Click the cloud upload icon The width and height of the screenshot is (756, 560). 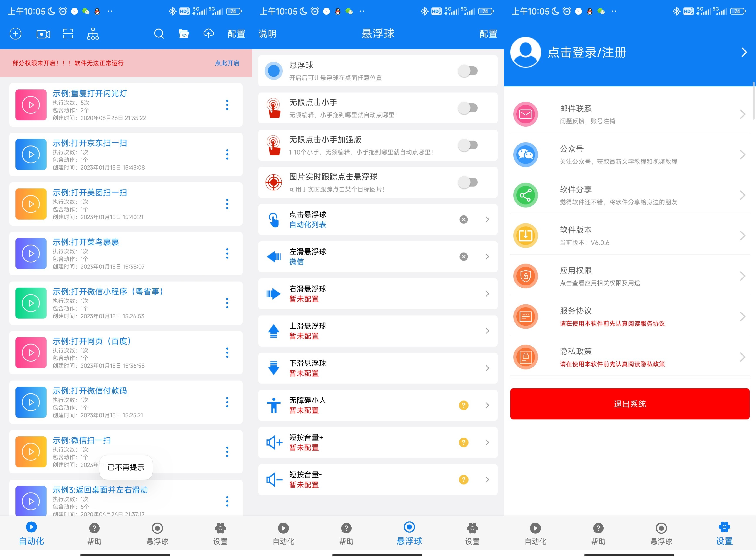[209, 33]
